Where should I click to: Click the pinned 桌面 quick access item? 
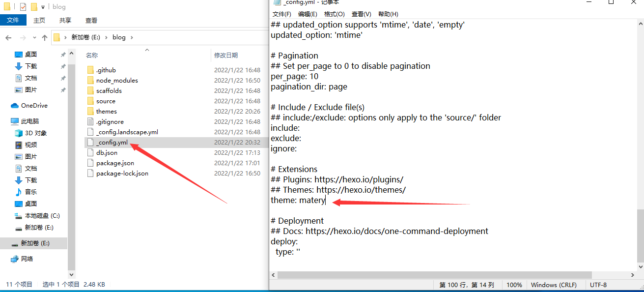click(x=26, y=54)
